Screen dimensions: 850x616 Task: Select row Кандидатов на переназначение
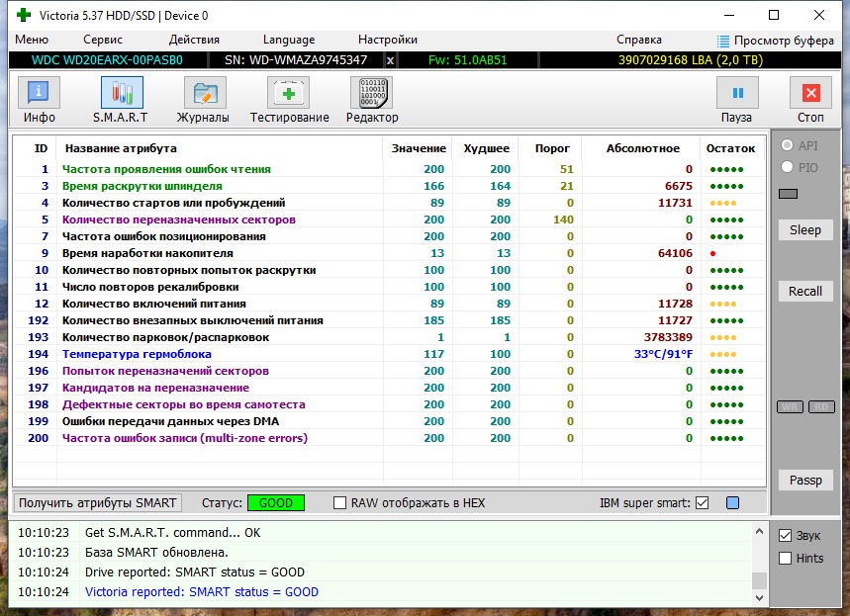click(x=389, y=388)
